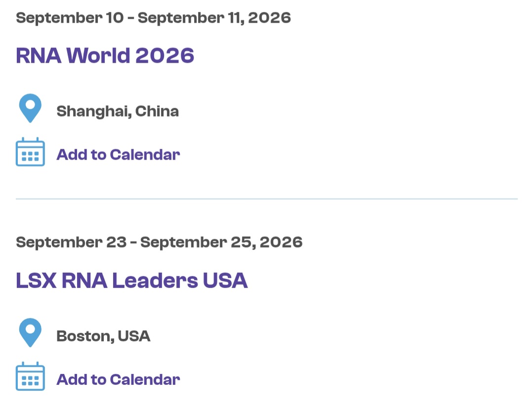Add LSX RNA Leaders USA to calendar
Screen dimensions: 532x417
[118, 379]
